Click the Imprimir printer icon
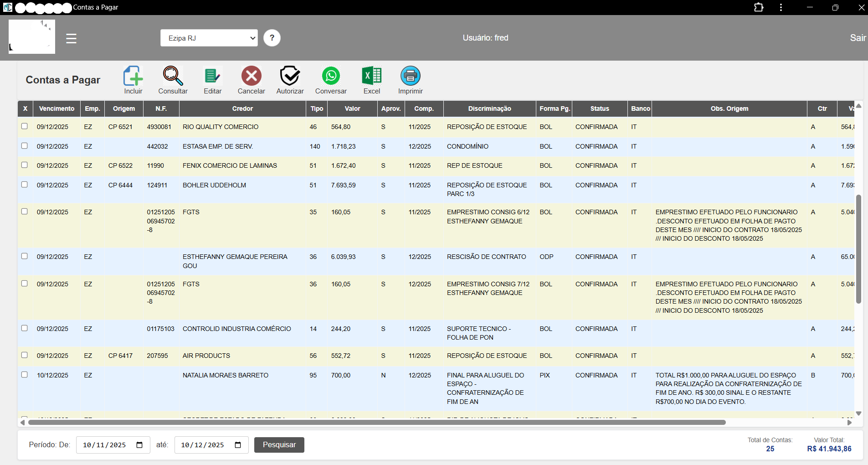Viewport: 868px width, 465px height. tap(410, 76)
